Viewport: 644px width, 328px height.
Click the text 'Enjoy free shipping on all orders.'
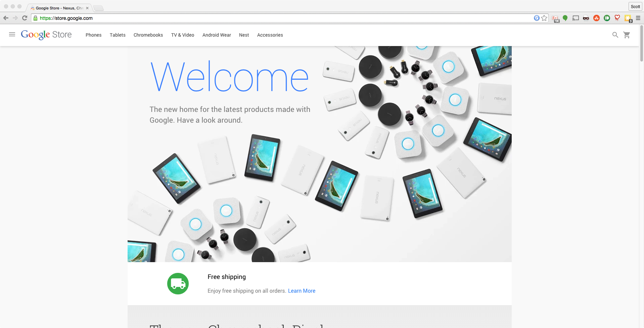(247, 291)
